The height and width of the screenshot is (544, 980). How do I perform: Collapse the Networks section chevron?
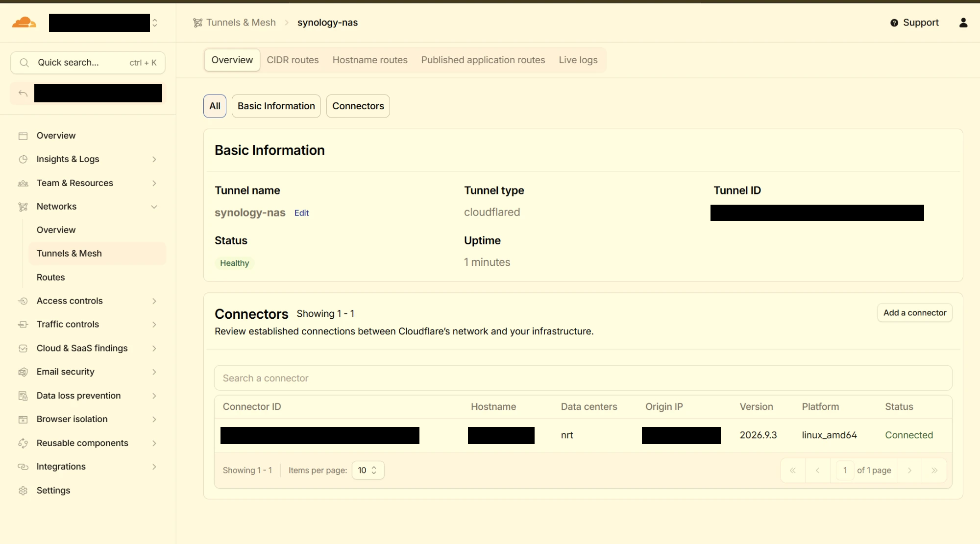pyautogui.click(x=154, y=207)
